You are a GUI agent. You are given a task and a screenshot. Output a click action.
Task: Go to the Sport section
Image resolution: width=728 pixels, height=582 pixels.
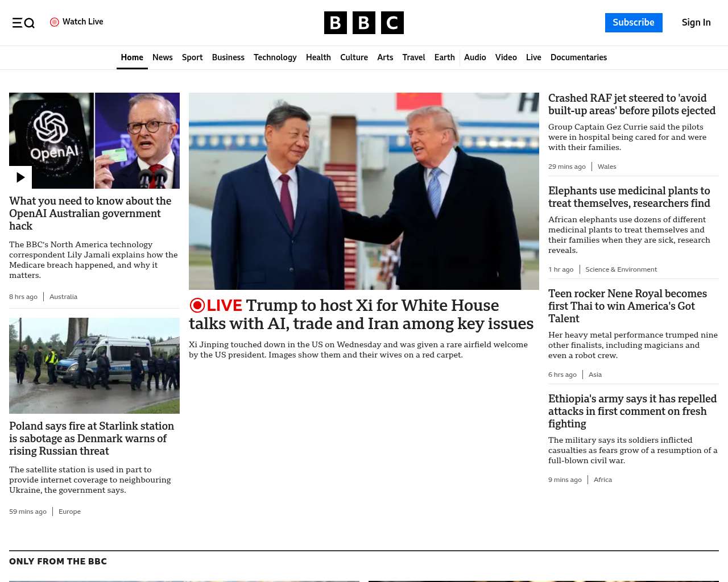[192, 57]
